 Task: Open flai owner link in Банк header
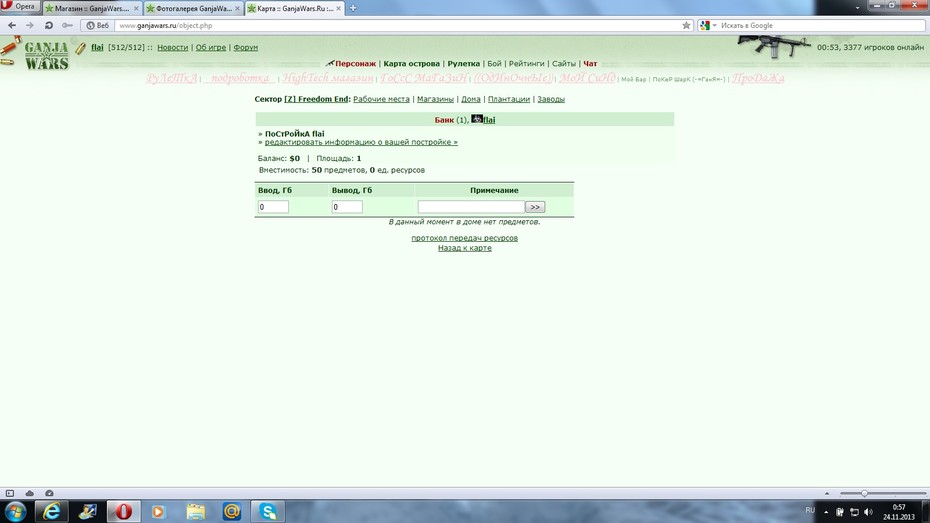(x=489, y=120)
